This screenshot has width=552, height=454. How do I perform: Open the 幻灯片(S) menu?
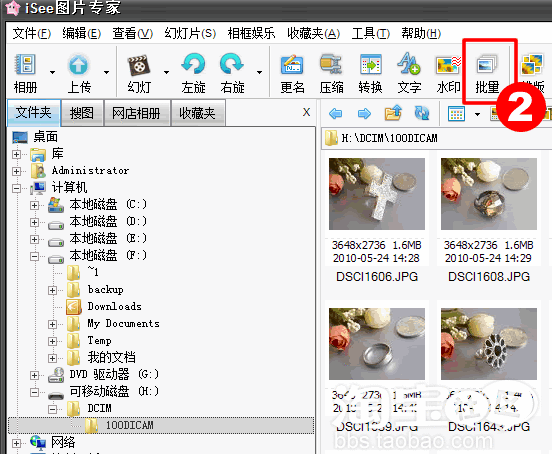[x=190, y=33]
